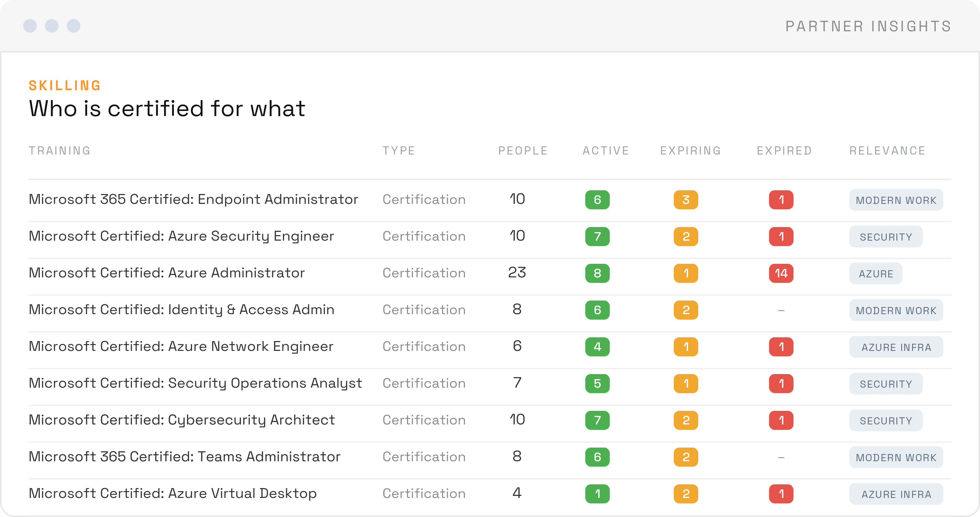Click the RELEVANCE column header
The width and height of the screenshot is (980, 517).
tap(887, 151)
